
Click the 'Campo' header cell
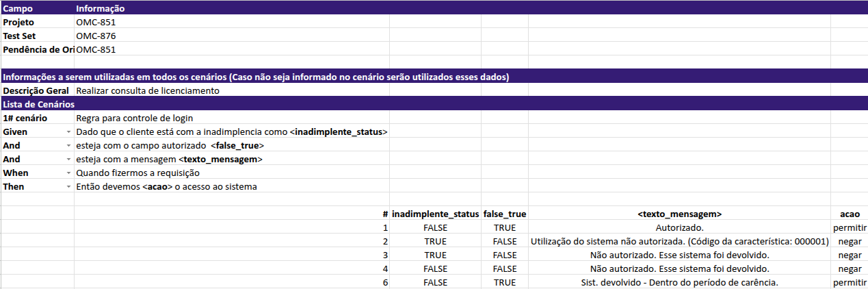tap(17, 8)
